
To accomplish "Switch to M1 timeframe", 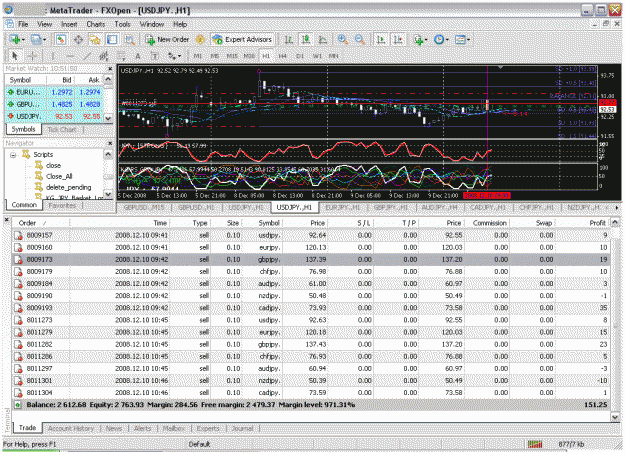I will point(197,56).
